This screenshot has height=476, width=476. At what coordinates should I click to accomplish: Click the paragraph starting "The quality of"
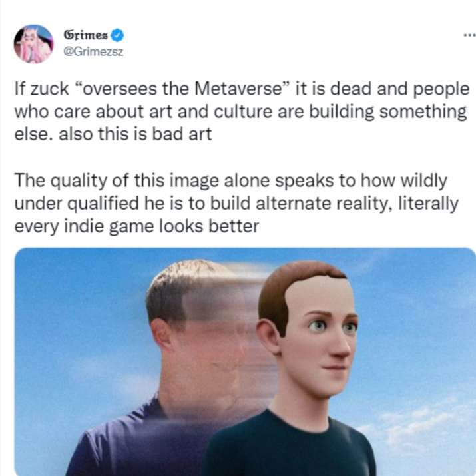pyautogui.click(x=237, y=204)
